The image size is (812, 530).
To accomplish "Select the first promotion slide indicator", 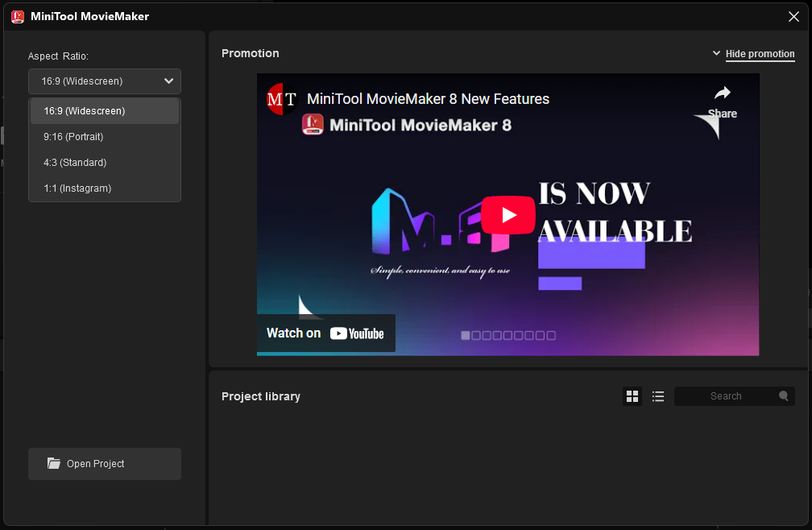I will coord(466,335).
